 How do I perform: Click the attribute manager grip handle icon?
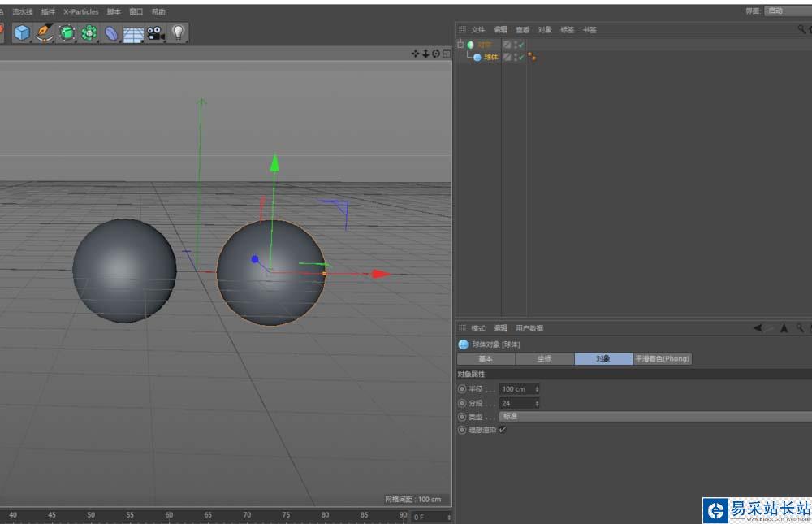click(x=463, y=328)
